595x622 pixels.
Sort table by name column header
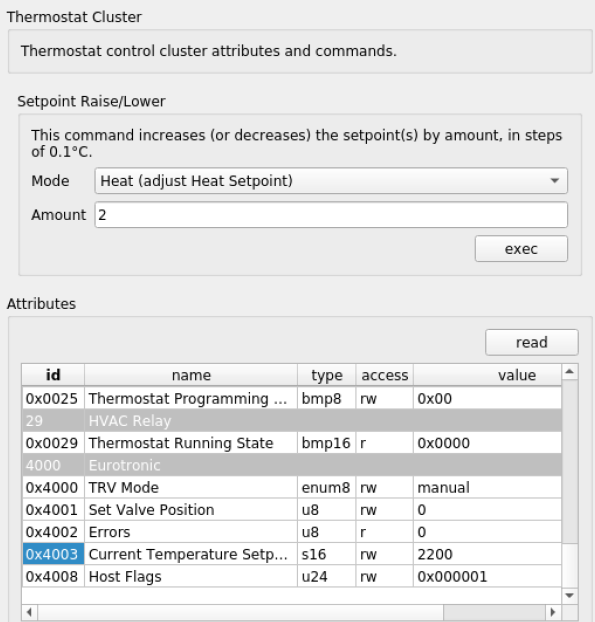coord(191,375)
